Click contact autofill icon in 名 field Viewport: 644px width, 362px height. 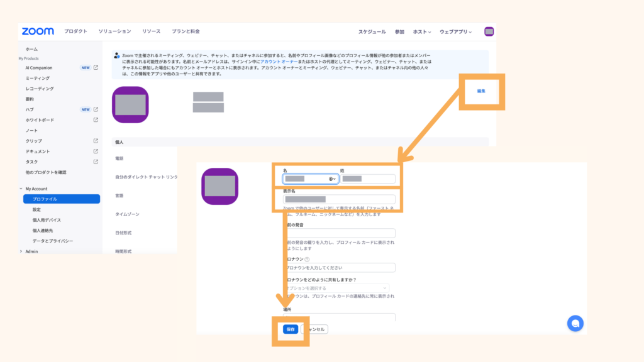click(x=331, y=179)
